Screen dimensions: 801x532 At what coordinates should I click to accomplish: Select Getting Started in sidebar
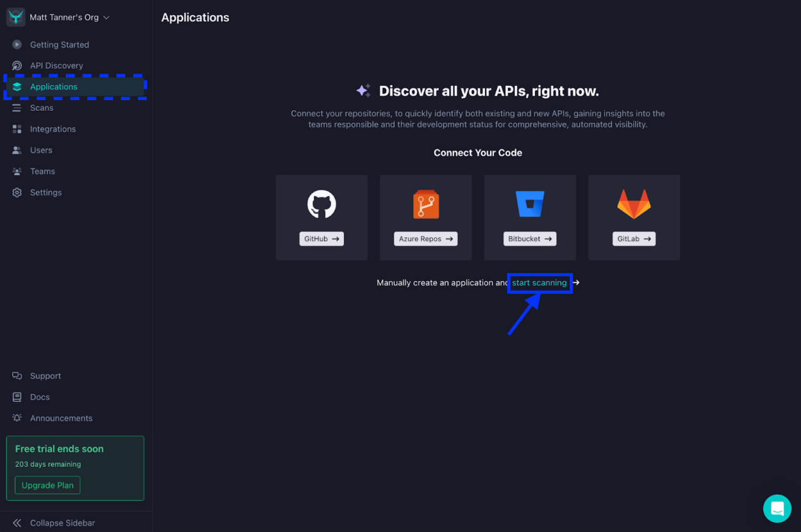(x=16, y=44)
